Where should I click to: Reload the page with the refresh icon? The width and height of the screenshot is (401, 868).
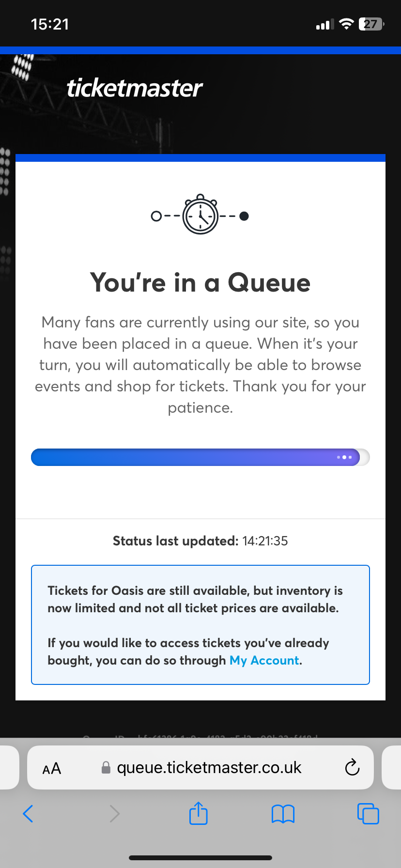[352, 767]
